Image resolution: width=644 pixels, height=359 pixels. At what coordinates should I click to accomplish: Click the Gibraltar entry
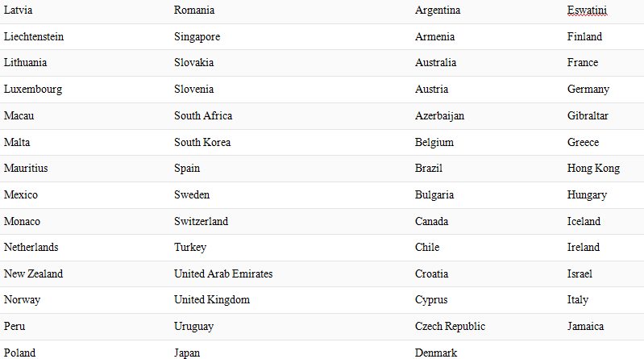coord(588,115)
